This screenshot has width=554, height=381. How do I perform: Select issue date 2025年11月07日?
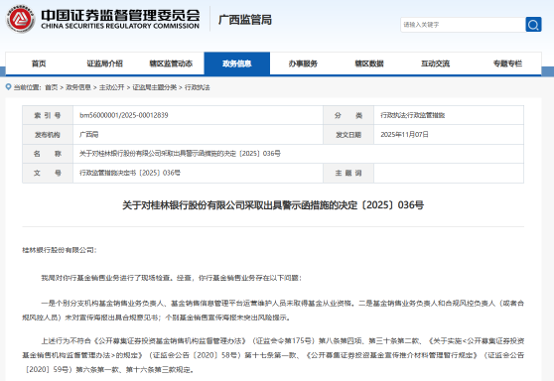coord(405,135)
